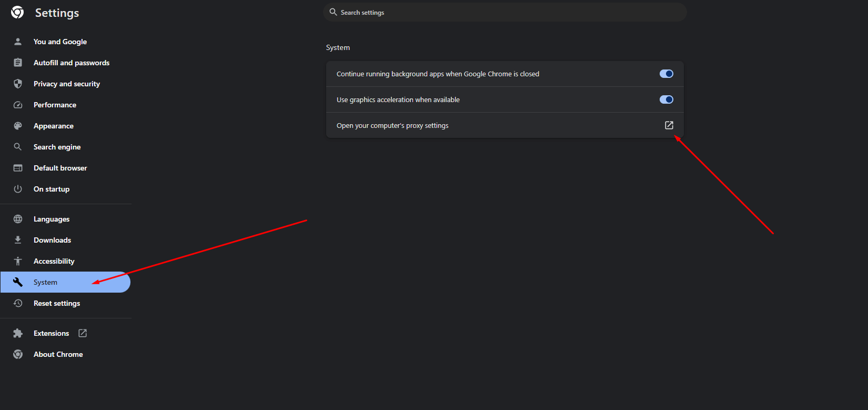Select the System wrench icon
Screen dimensions: 868x410
(18, 282)
